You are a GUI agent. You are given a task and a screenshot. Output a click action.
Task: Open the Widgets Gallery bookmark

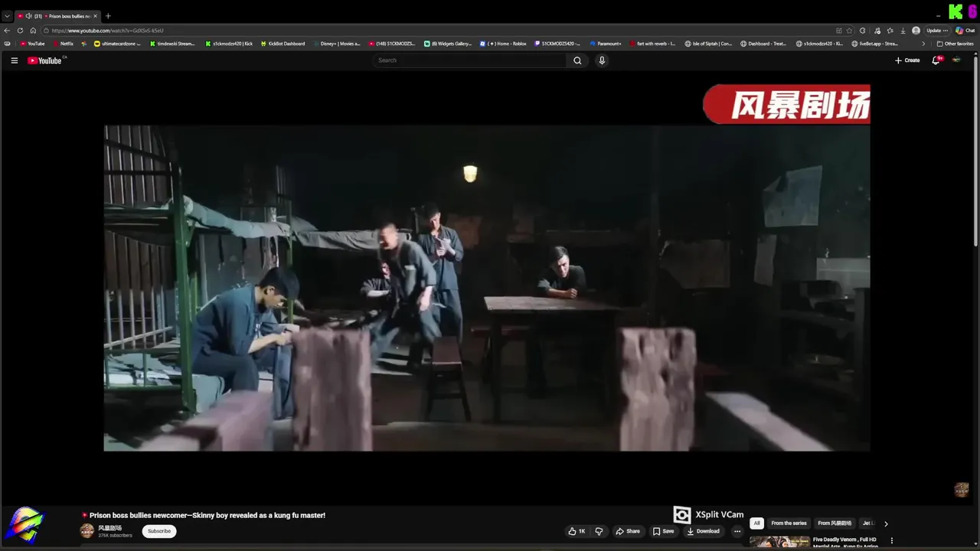(x=448, y=44)
